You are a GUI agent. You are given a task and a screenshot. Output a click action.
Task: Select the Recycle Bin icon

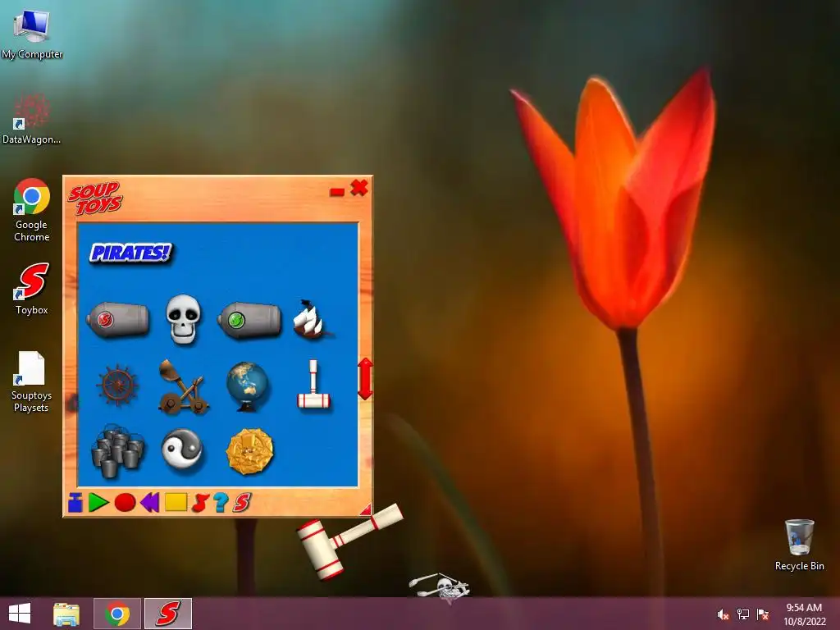tap(799, 545)
